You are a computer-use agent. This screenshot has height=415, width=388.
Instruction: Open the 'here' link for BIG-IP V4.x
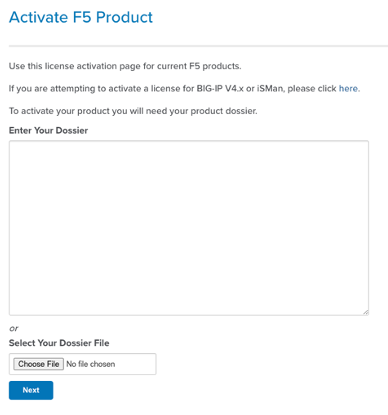(x=348, y=89)
